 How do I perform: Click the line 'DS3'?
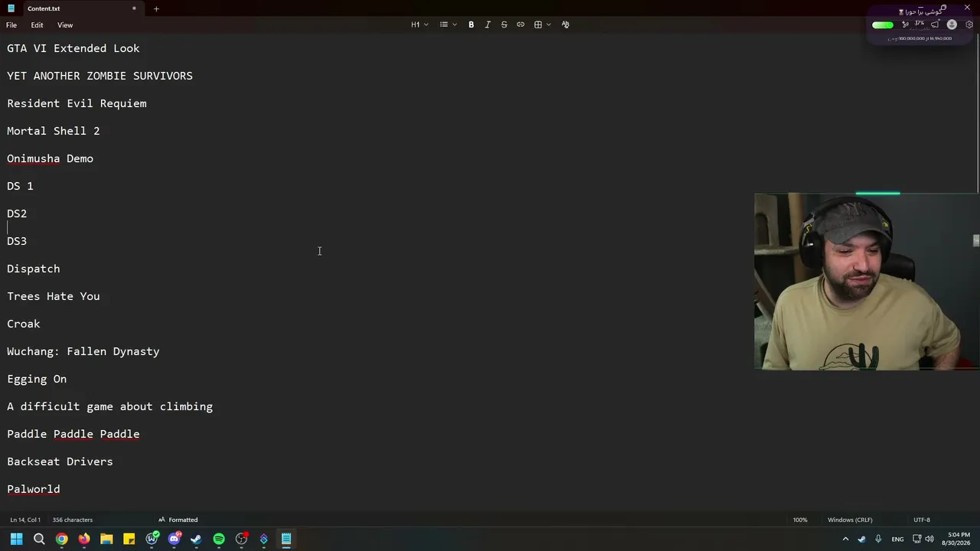pos(17,241)
